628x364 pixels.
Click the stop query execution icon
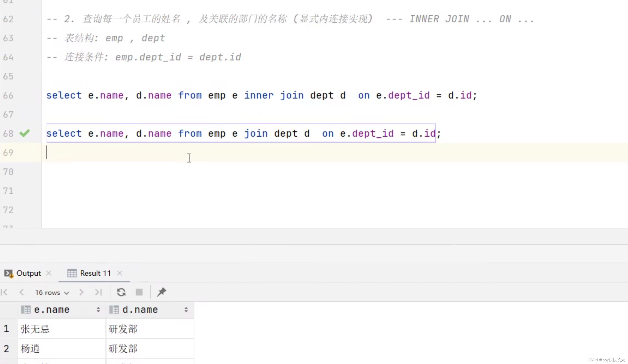point(140,292)
